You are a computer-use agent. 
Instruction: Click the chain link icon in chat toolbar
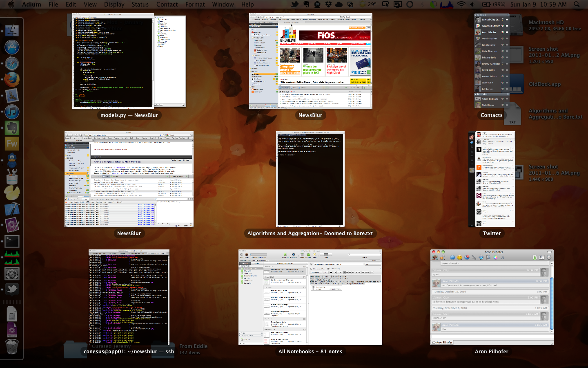[x=474, y=257]
